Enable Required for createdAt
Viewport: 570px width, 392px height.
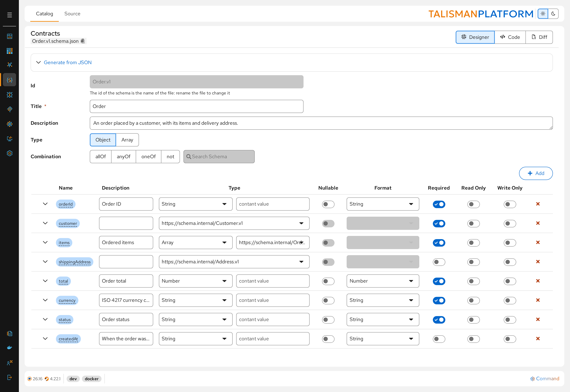pyautogui.click(x=439, y=339)
